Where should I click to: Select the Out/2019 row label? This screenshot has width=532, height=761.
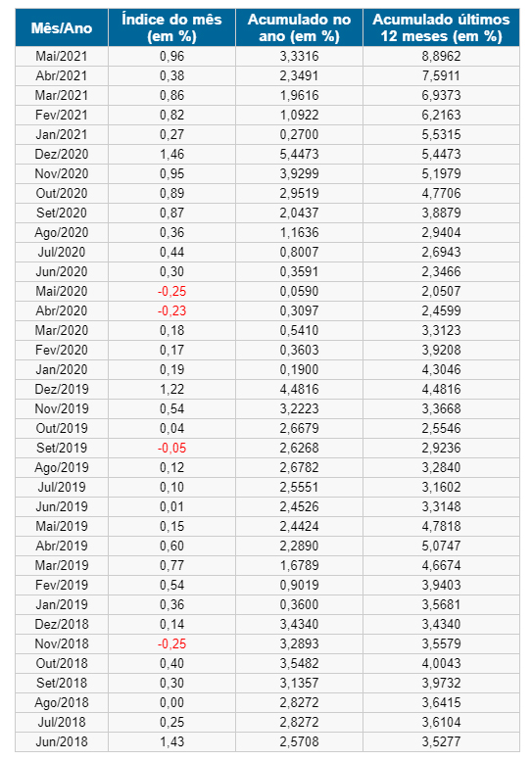(x=62, y=429)
